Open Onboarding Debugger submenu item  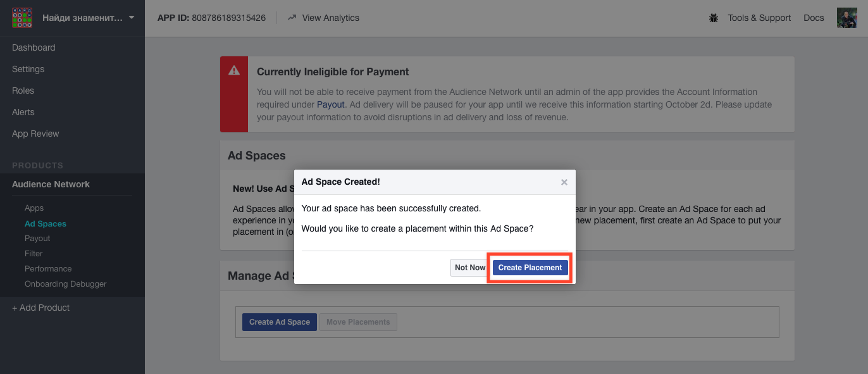coord(66,284)
